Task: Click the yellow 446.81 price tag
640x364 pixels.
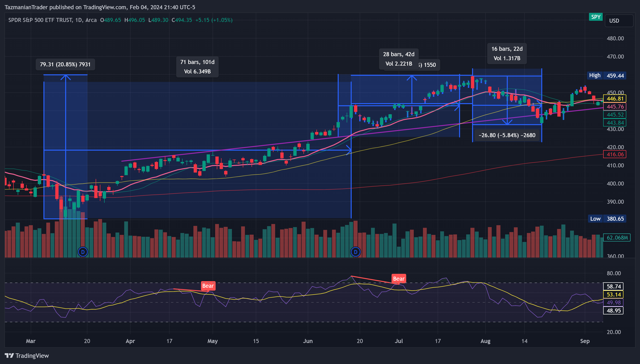Action: click(615, 98)
